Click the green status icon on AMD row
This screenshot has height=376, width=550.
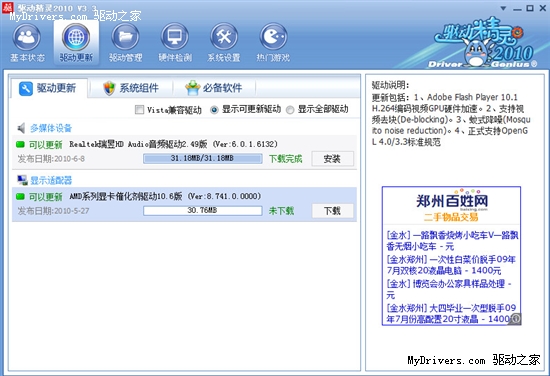point(20,196)
